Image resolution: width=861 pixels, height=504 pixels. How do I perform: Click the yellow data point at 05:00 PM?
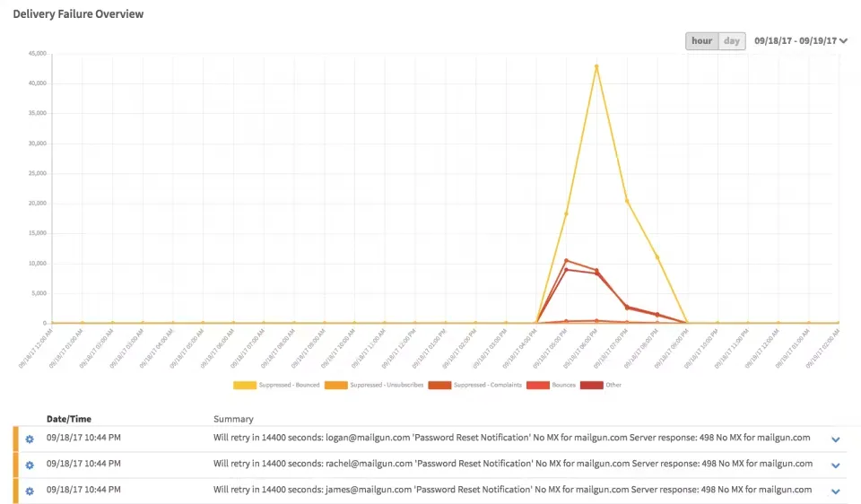tap(566, 213)
